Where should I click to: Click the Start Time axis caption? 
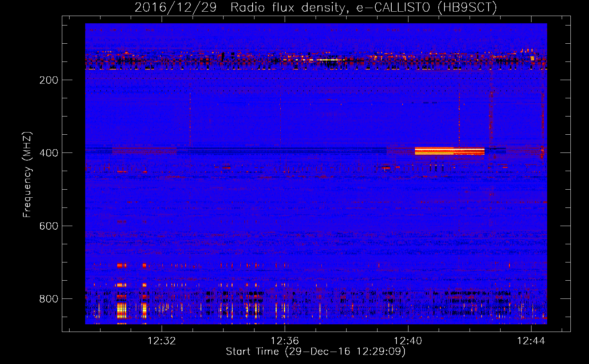coord(316,352)
